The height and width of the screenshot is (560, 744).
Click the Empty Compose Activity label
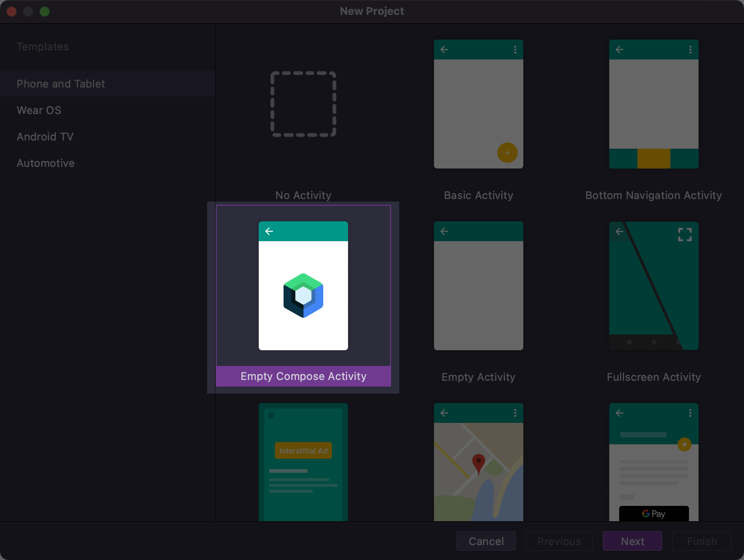point(303,376)
